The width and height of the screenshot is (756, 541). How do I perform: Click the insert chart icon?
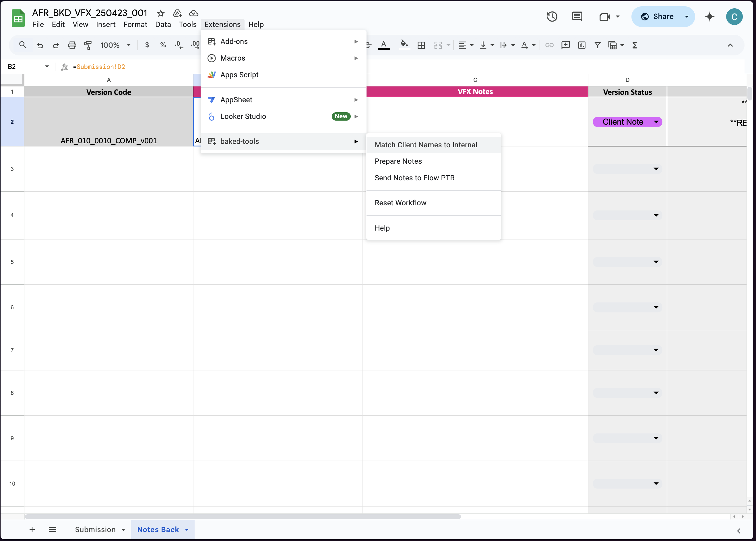click(581, 45)
